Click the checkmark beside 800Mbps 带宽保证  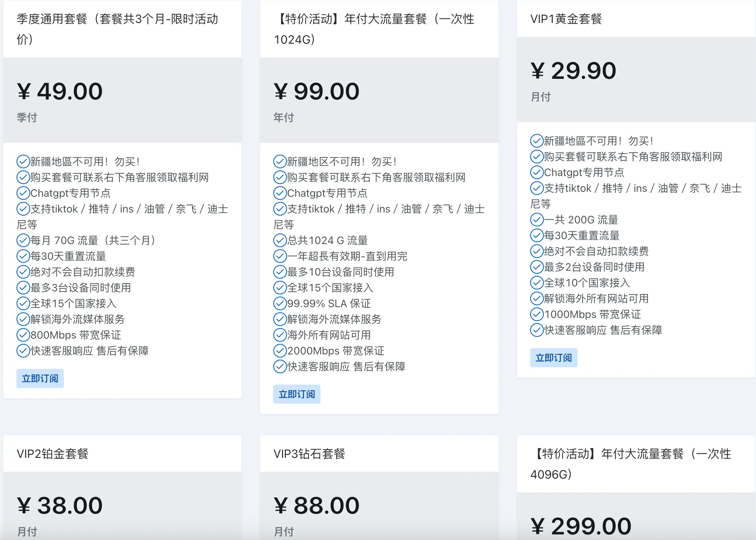pyautogui.click(x=23, y=335)
